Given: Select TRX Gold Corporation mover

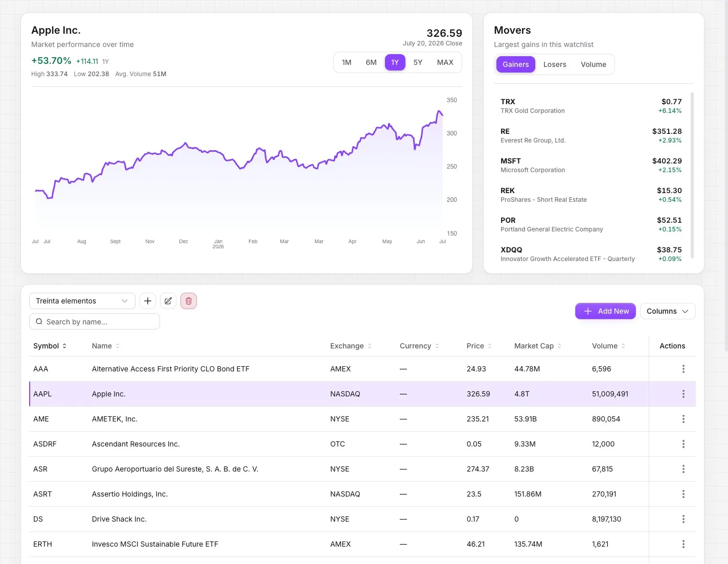Looking at the screenshot, I should 591,106.
